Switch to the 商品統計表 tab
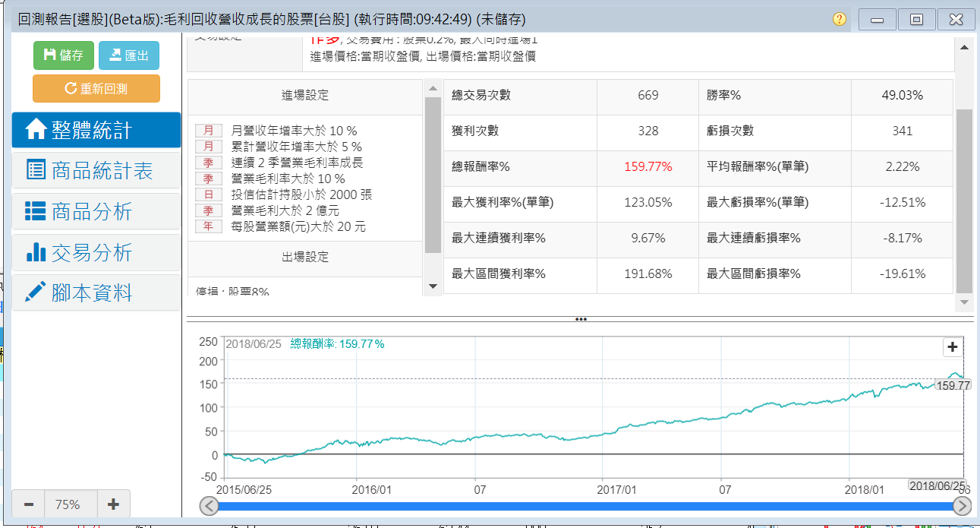Image resolution: width=980 pixels, height=528 pixels. tap(96, 171)
